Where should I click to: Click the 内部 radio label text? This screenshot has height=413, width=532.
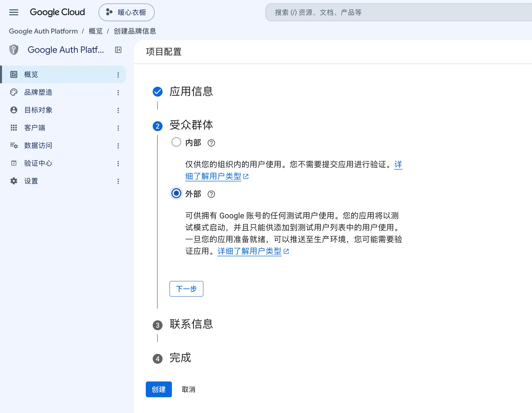[193, 143]
